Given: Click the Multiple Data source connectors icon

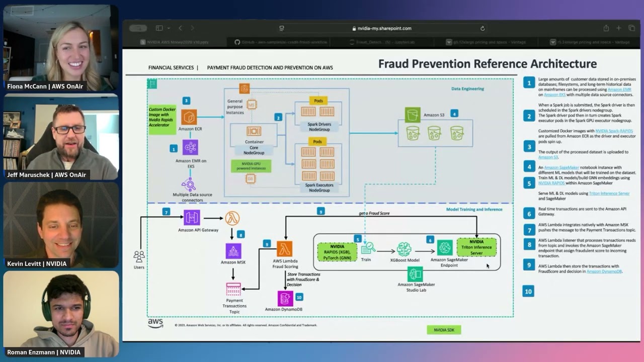Looking at the screenshot, I should coord(189,184).
